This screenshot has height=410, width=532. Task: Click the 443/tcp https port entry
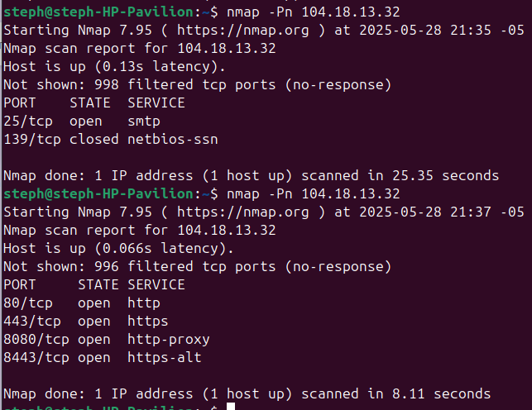[86, 322]
